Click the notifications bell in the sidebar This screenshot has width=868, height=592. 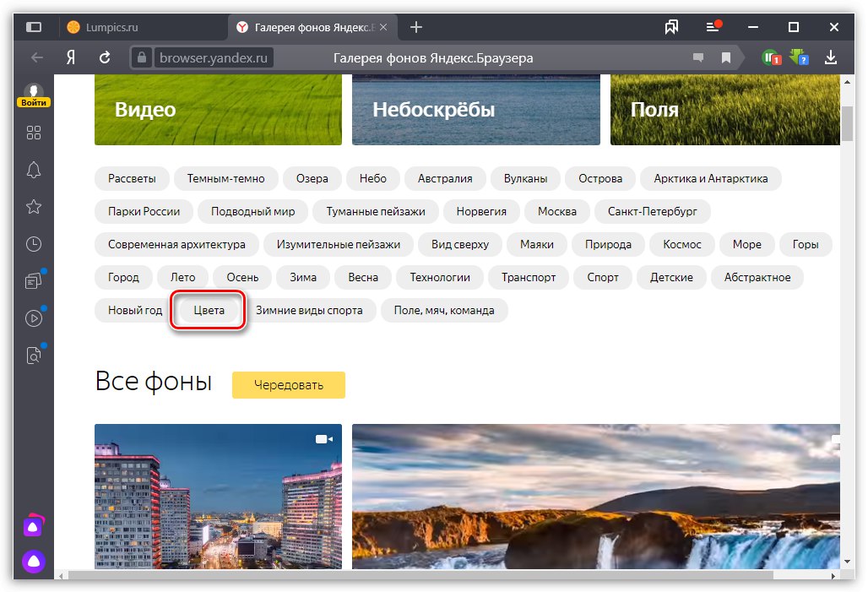click(x=34, y=170)
